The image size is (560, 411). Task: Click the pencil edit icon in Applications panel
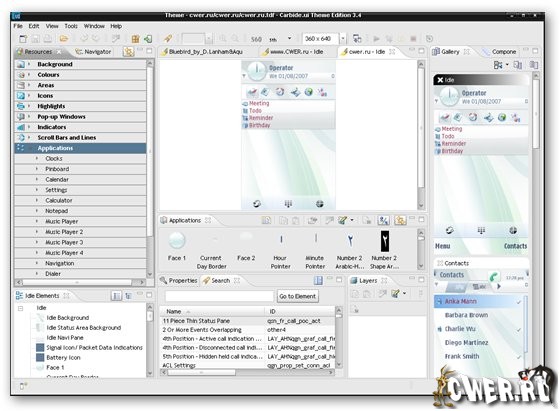(x=342, y=221)
